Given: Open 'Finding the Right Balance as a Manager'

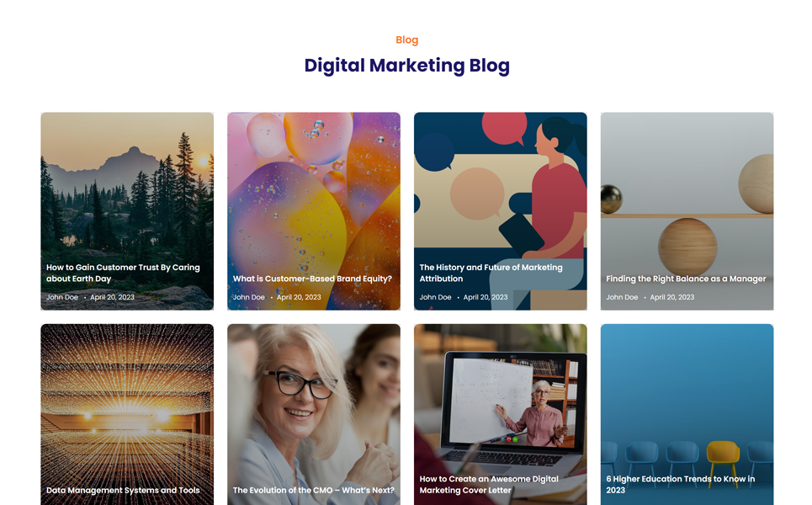Looking at the screenshot, I should point(686,279).
